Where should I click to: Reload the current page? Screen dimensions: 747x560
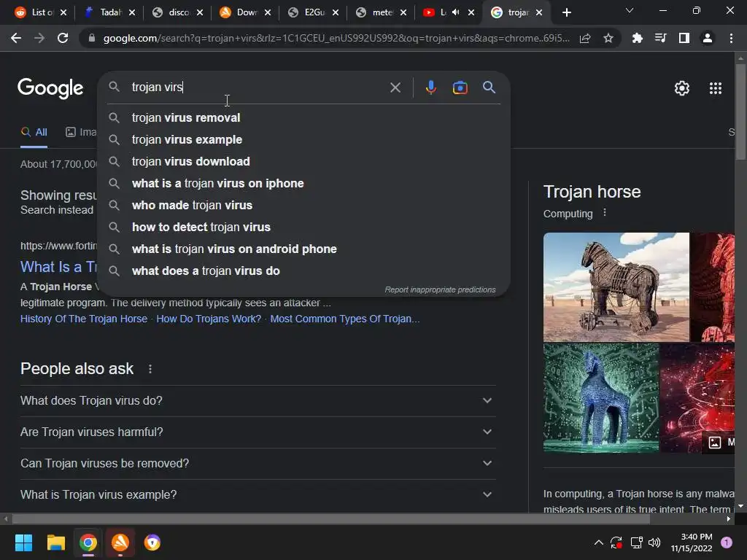point(63,38)
